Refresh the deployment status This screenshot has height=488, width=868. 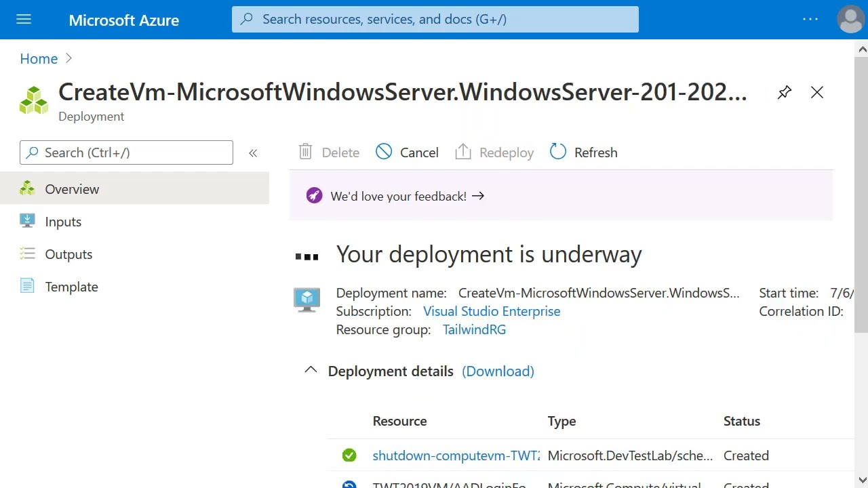click(583, 152)
